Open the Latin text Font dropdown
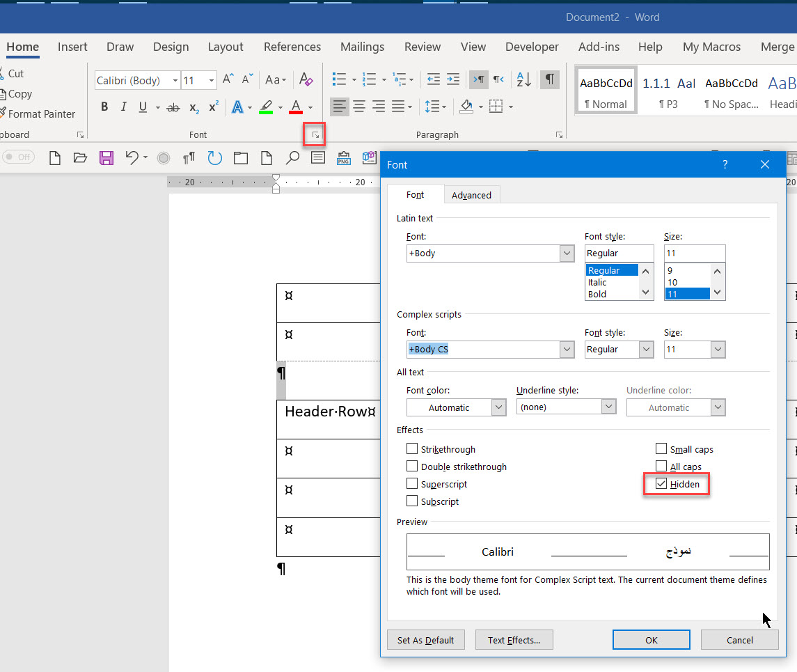This screenshot has height=672, width=797. (567, 253)
